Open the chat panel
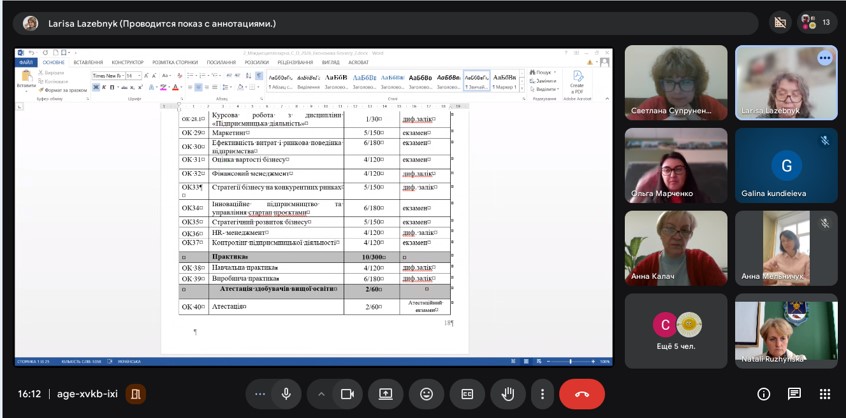The image size is (846, 418). [794, 394]
